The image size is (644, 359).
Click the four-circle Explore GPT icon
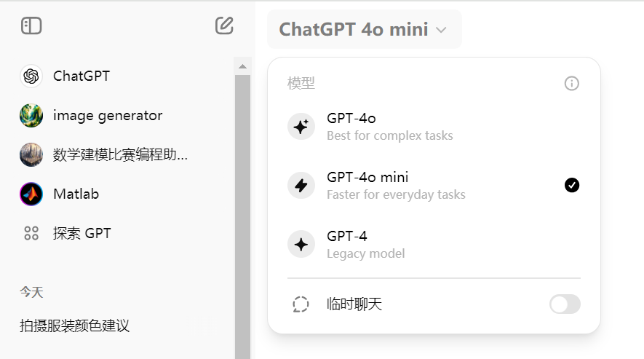[31, 233]
